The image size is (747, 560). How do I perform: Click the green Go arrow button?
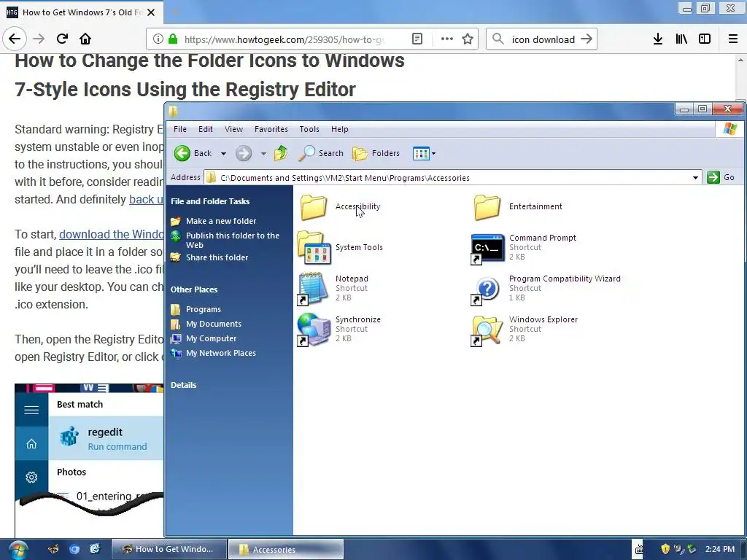(713, 177)
